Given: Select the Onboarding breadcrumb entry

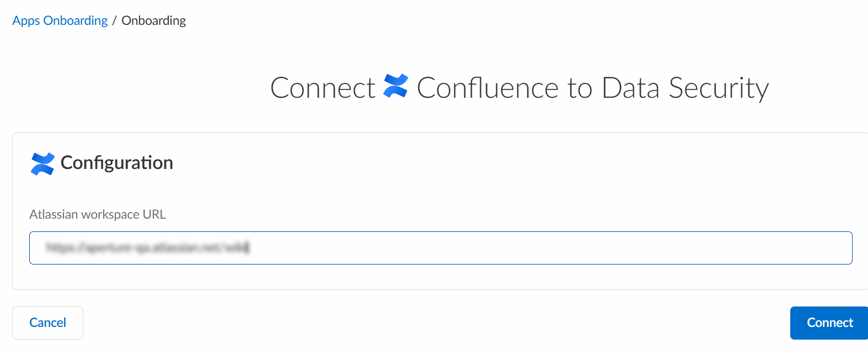Looking at the screenshot, I should (x=154, y=20).
